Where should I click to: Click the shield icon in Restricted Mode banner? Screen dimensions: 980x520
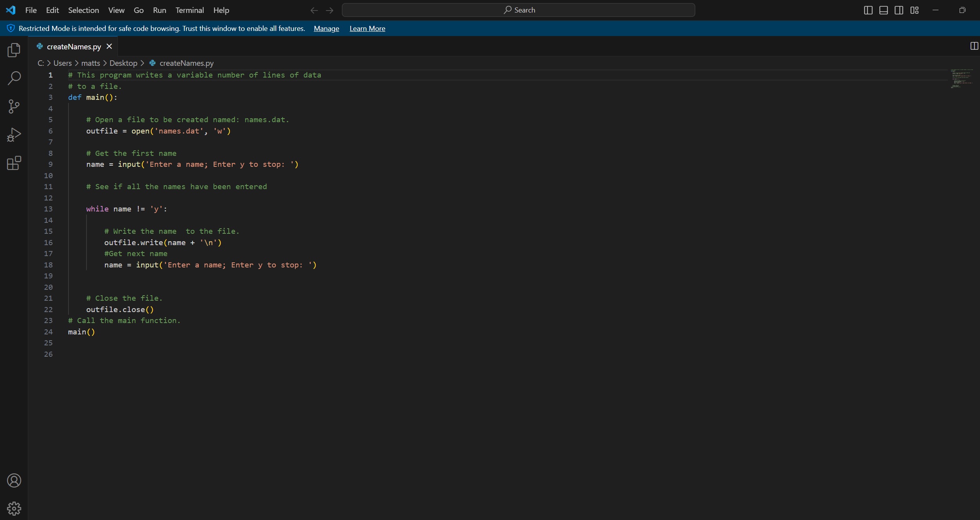pos(11,28)
